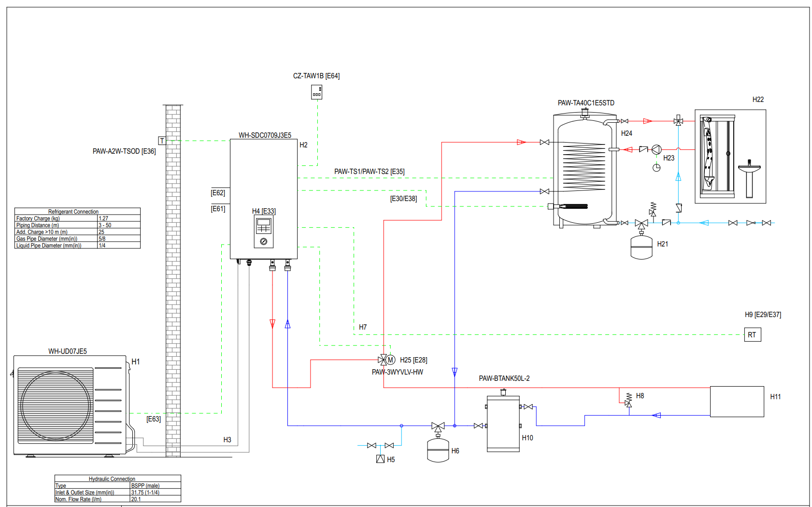Click the CZ-TAW1B network adapter symbol
Screen dimensions: 812x507
tap(316, 92)
